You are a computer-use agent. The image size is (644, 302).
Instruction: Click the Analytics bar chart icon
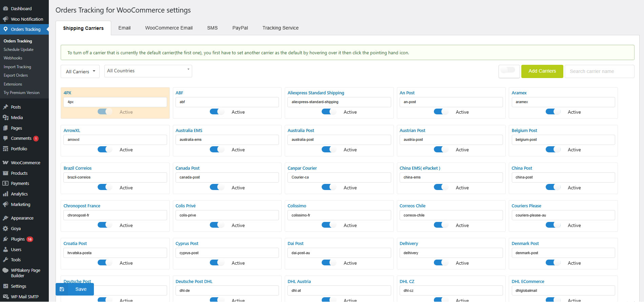click(5, 194)
